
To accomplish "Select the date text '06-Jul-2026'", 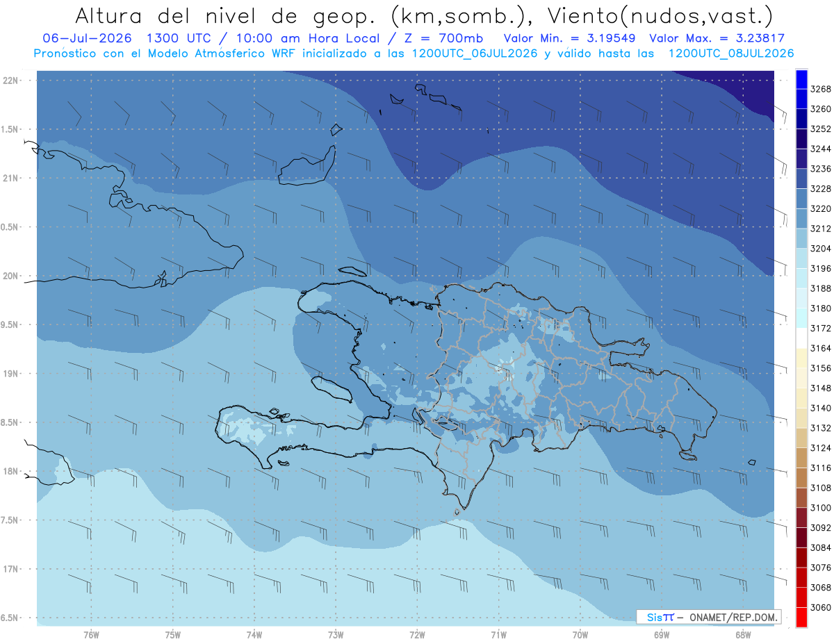I will coord(88,39).
